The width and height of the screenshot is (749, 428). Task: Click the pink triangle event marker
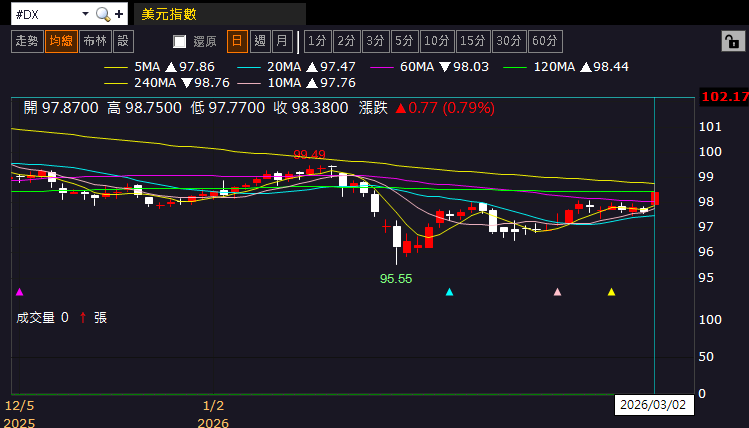coord(557,292)
